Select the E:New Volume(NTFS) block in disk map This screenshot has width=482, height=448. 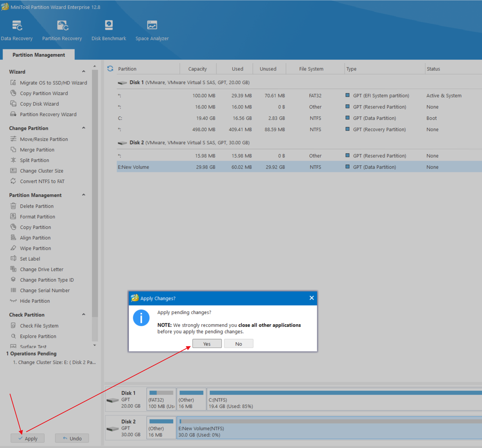click(329, 428)
